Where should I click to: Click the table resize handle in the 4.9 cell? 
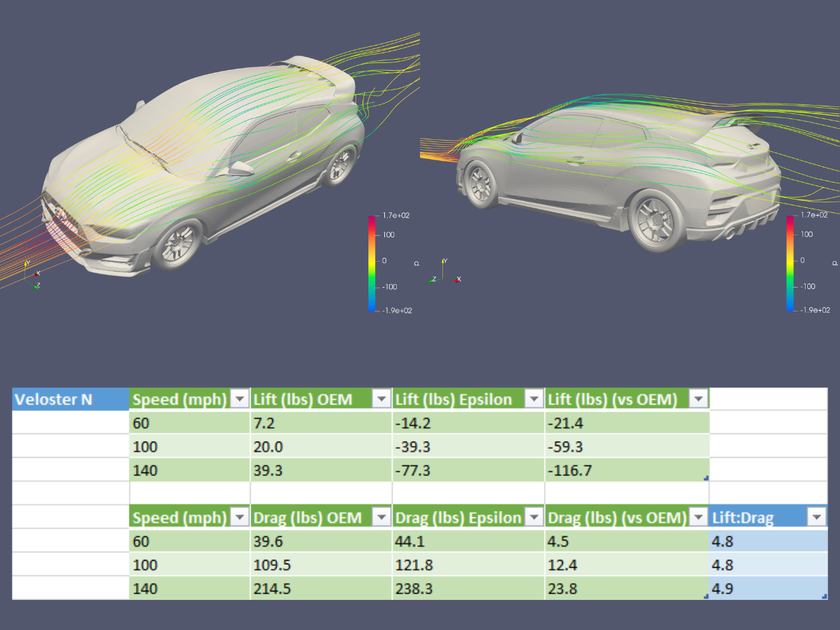pyautogui.click(x=824, y=596)
